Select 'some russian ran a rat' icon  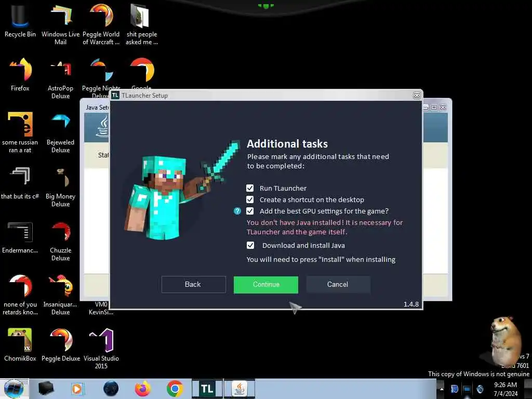point(20,132)
